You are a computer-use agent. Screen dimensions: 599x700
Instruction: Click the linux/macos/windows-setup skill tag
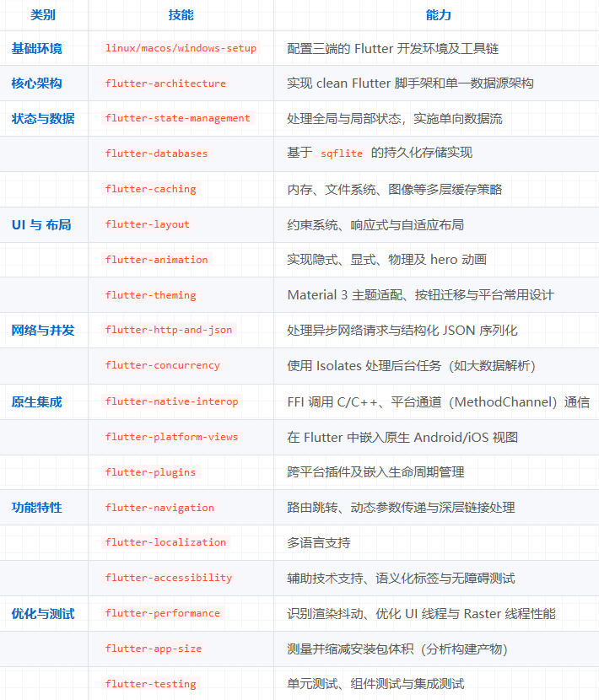[x=181, y=48]
